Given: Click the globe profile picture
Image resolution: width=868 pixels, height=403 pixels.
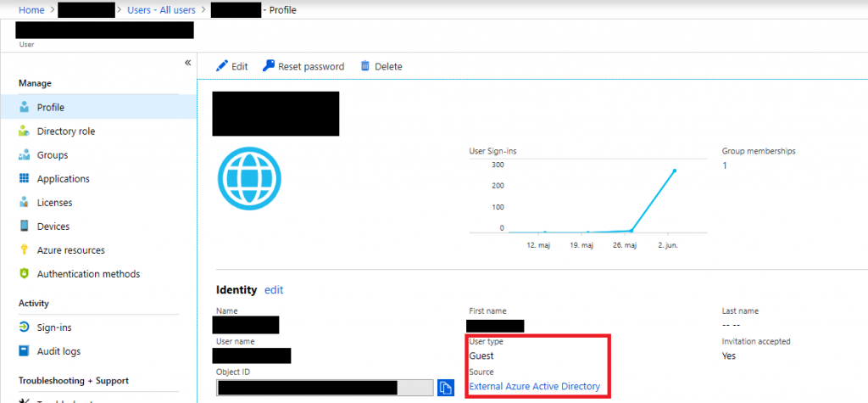Looking at the screenshot, I should (x=250, y=178).
